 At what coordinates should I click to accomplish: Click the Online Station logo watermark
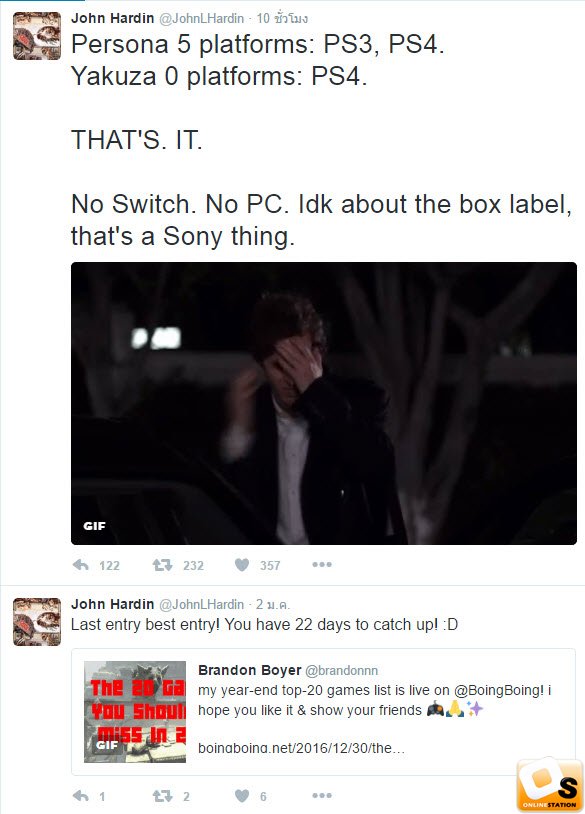coord(550,785)
